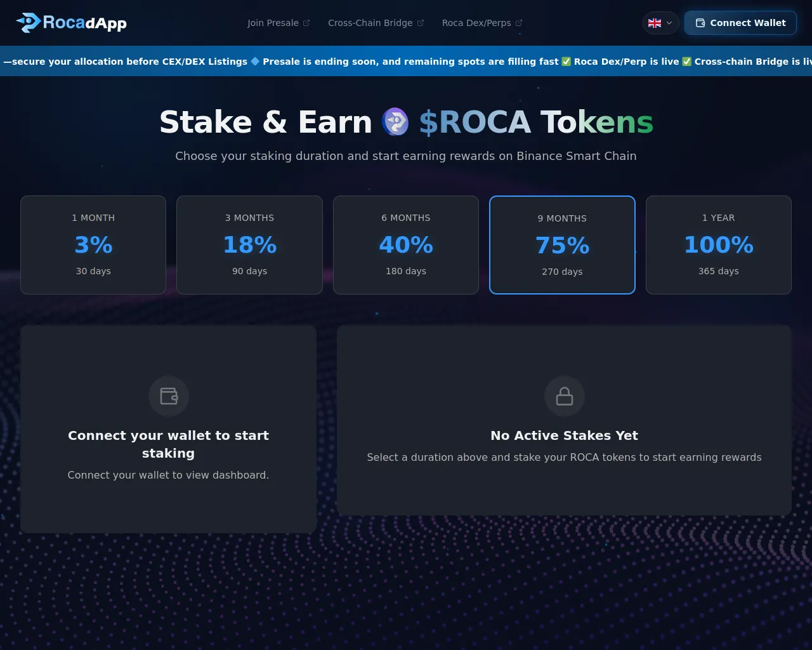This screenshot has height=650, width=812.
Task: Click the RocadApp logo
Action: 71,23
